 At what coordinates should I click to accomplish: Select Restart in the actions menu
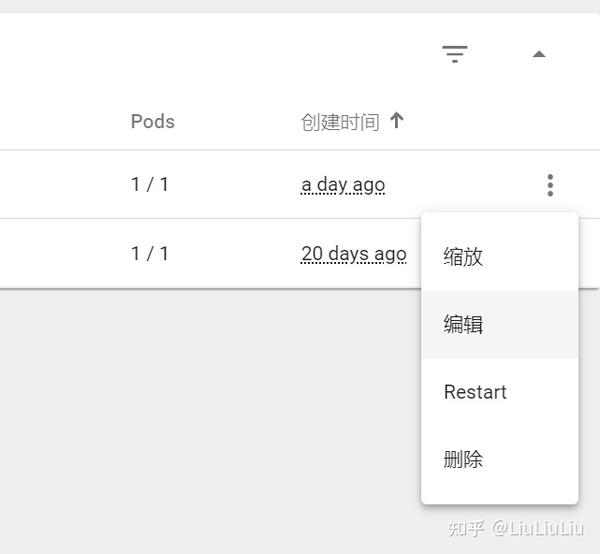point(499,392)
